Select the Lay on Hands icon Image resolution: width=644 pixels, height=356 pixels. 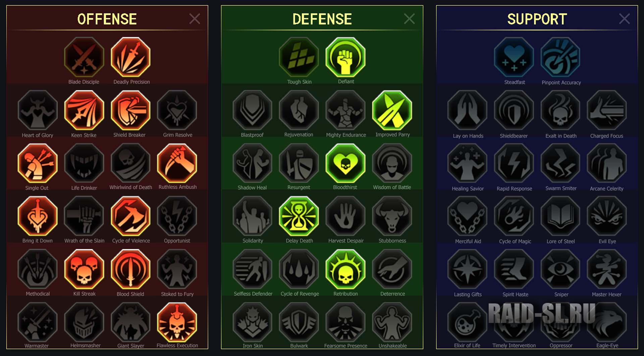[x=468, y=110]
